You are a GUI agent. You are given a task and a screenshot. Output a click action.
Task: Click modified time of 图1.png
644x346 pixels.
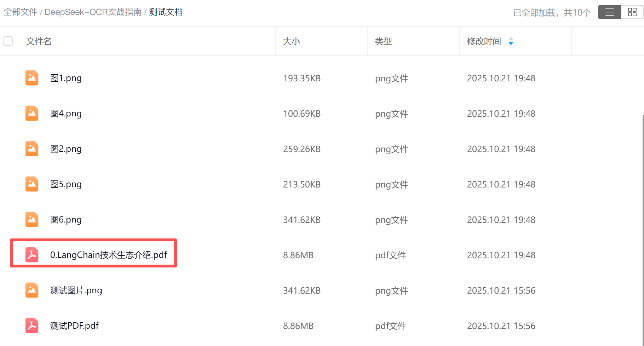(501, 78)
